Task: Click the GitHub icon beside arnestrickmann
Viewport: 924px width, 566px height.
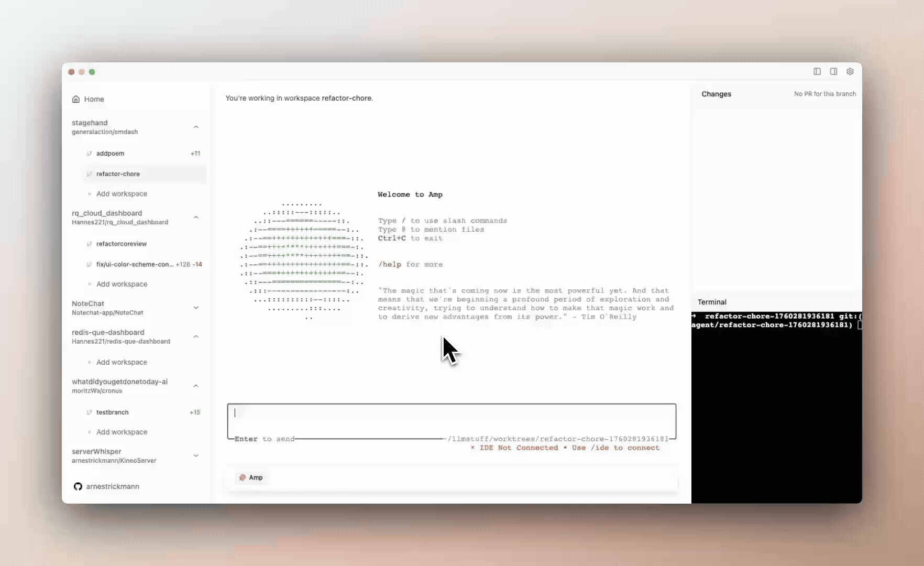Action: (78, 486)
